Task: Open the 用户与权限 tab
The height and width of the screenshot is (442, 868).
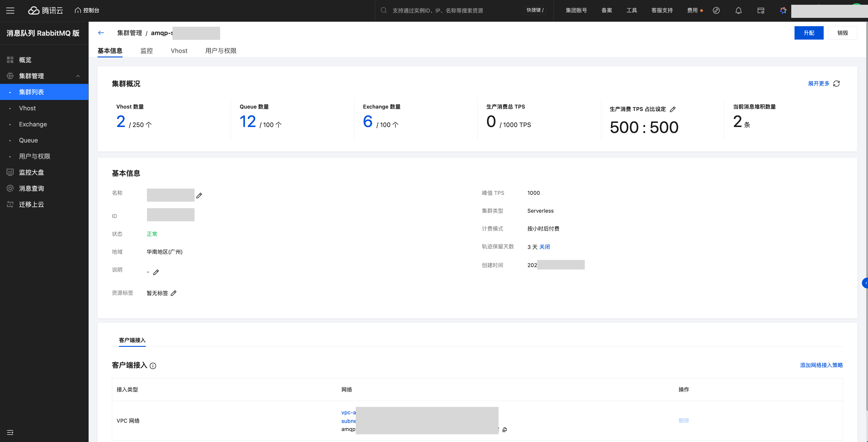Action: tap(220, 51)
